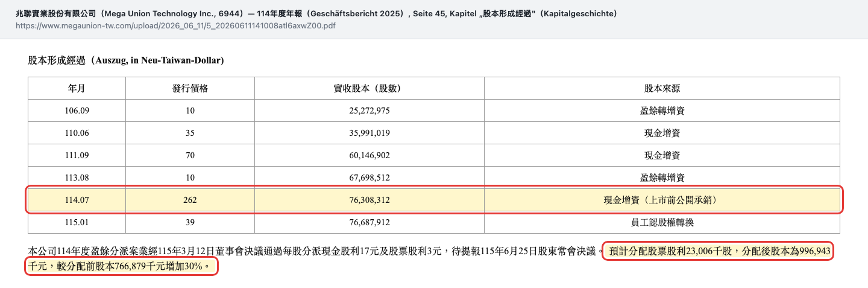Click the 股本來源 column header

click(x=662, y=88)
